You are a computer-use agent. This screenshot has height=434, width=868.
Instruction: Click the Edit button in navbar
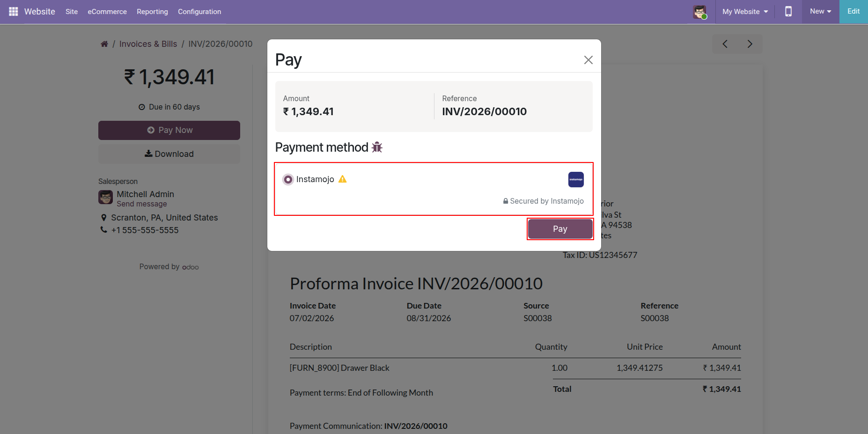click(x=853, y=11)
